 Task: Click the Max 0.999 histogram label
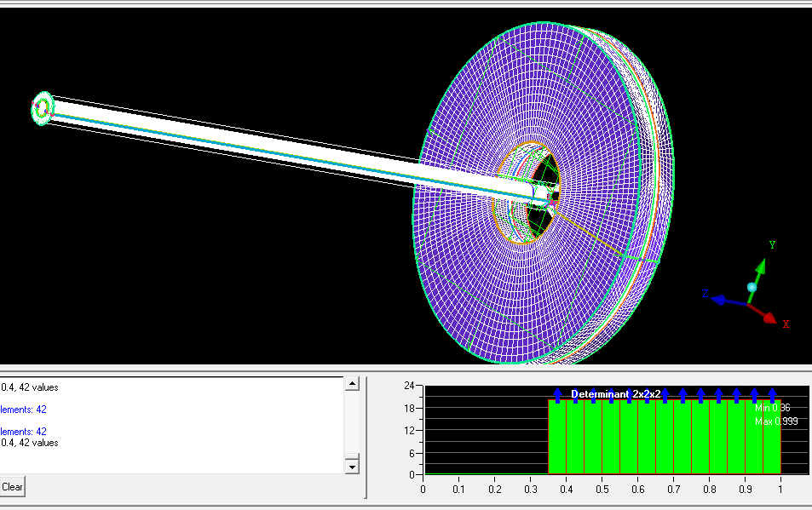[775, 422]
